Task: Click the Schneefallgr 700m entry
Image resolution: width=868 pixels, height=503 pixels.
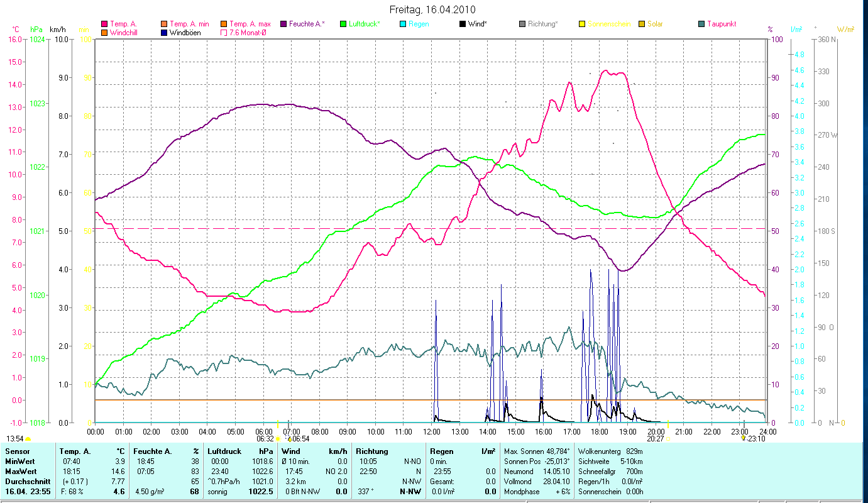Action: pos(610,471)
